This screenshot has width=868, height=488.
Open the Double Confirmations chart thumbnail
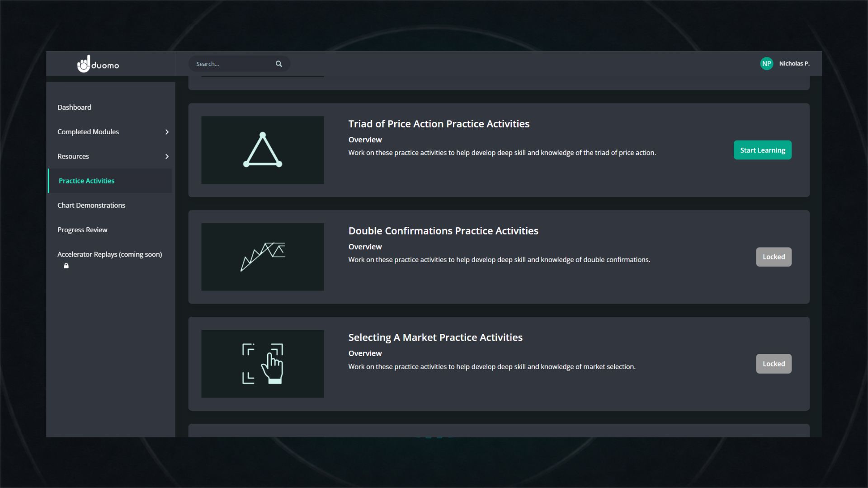point(263,257)
